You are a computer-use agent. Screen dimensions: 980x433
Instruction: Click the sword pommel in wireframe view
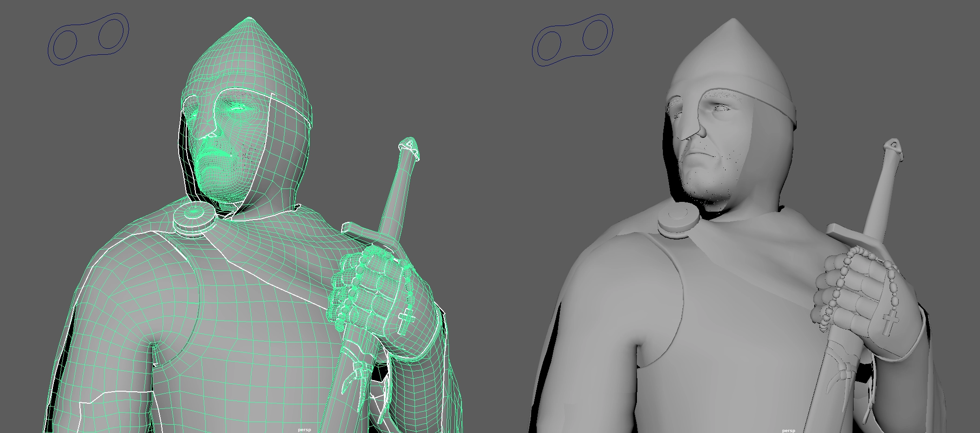click(409, 146)
